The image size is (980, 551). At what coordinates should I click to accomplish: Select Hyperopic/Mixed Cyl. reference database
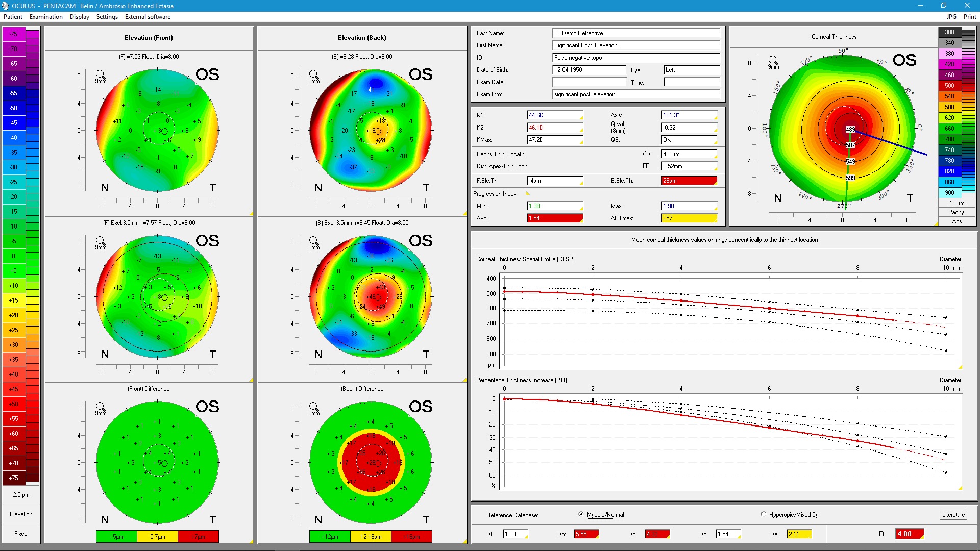pyautogui.click(x=763, y=514)
